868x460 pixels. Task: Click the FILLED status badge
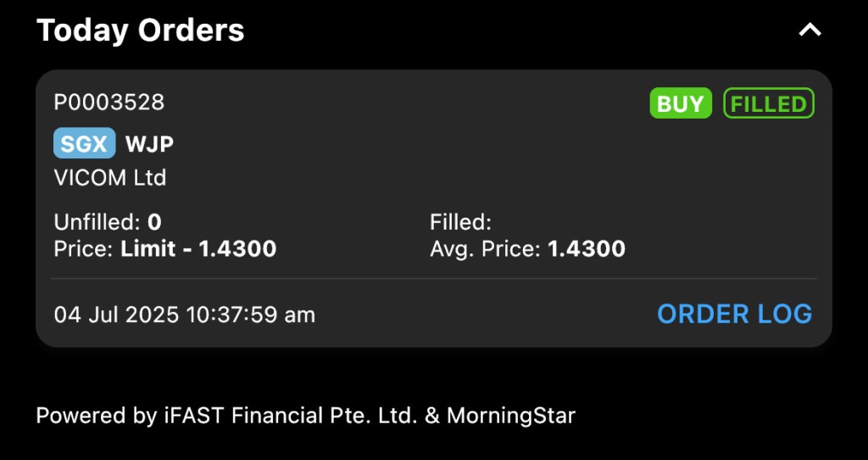point(768,103)
